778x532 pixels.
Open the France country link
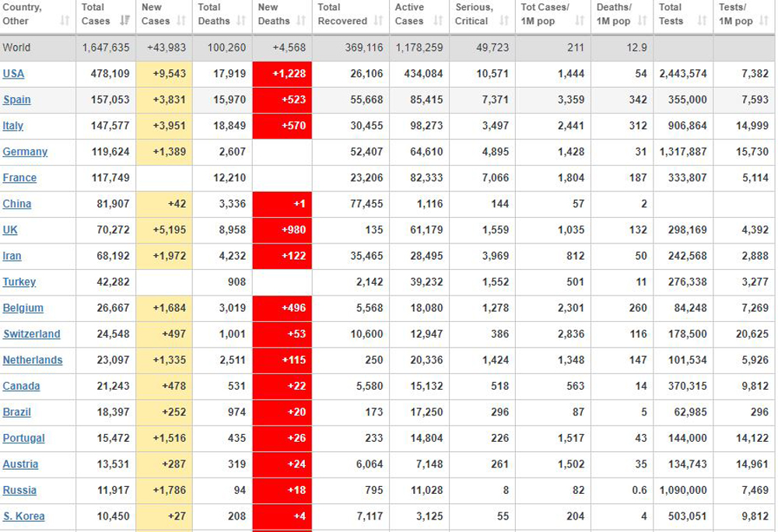(x=19, y=178)
